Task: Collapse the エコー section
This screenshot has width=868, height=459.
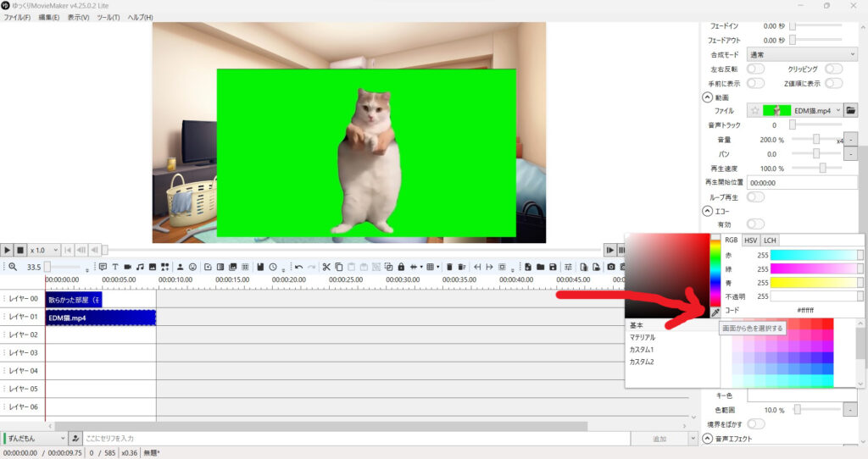Action: tap(707, 211)
